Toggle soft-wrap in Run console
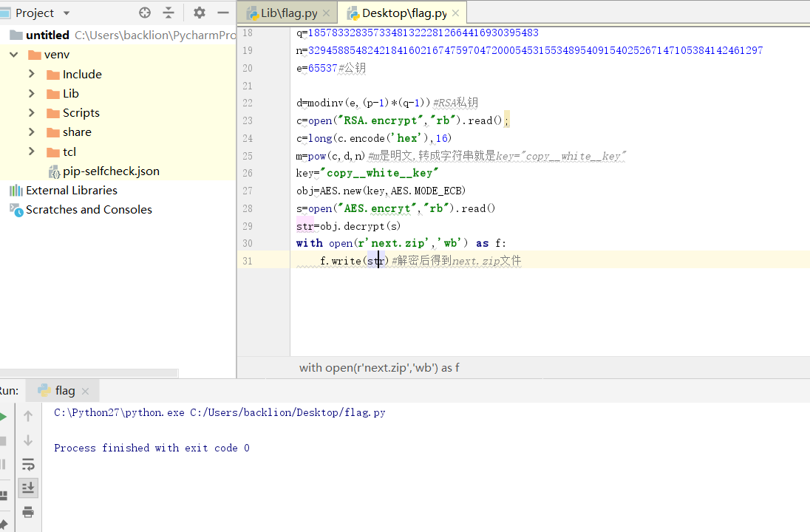810x532 pixels. click(x=28, y=464)
